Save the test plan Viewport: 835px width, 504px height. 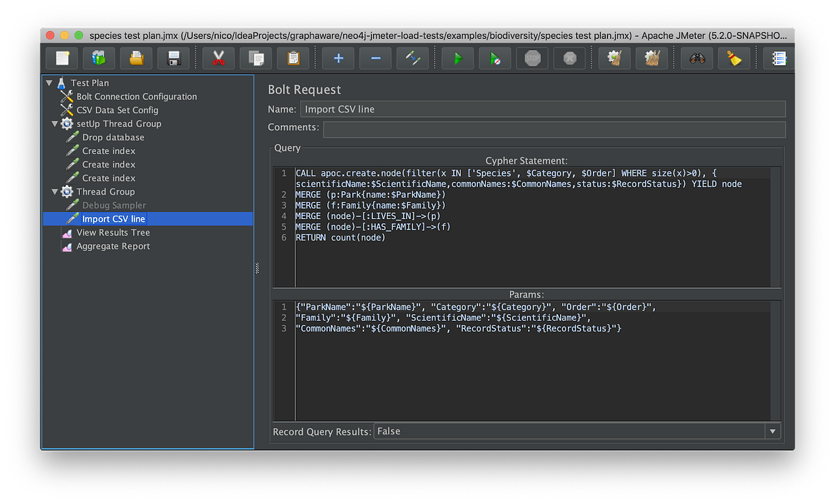pyautogui.click(x=173, y=58)
